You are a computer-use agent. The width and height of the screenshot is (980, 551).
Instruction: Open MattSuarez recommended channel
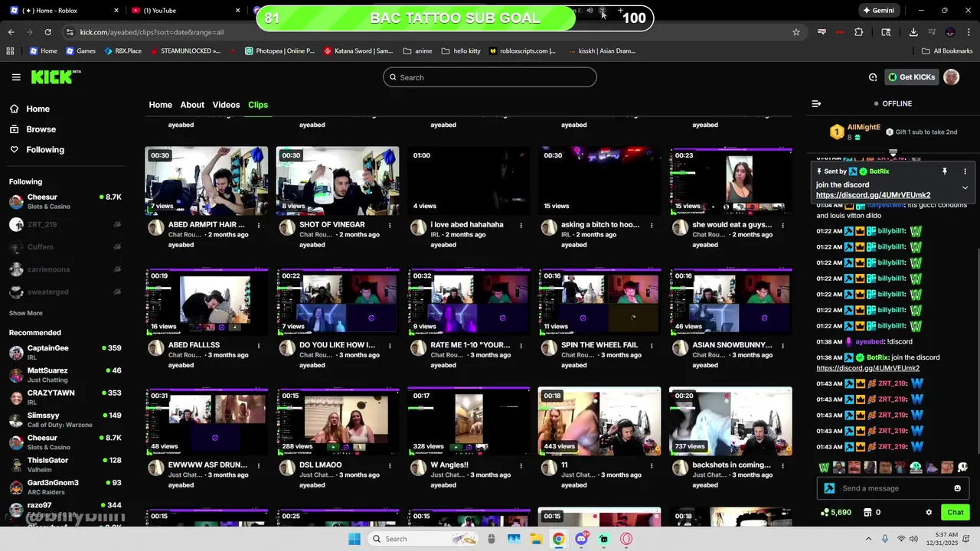(x=65, y=375)
